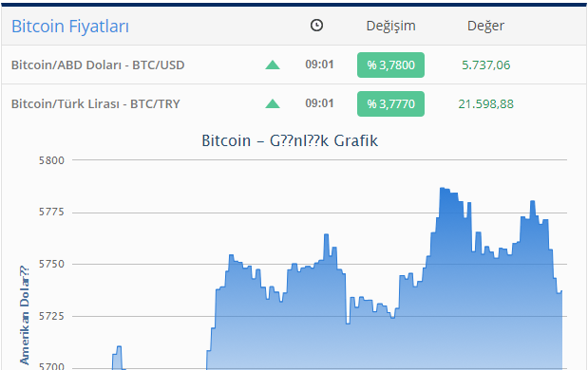
Task: Click the Amerikan Dolar?? axis title
Action: (25, 315)
